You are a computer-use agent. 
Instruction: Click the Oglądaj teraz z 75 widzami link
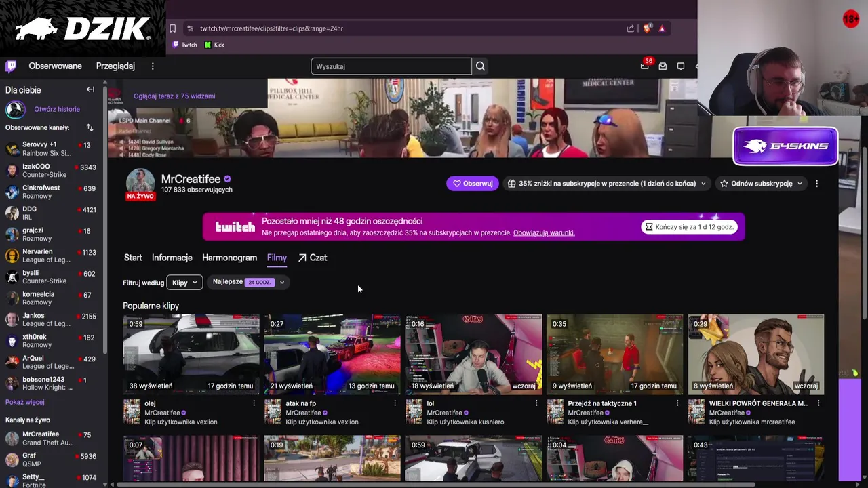(174, 96)
